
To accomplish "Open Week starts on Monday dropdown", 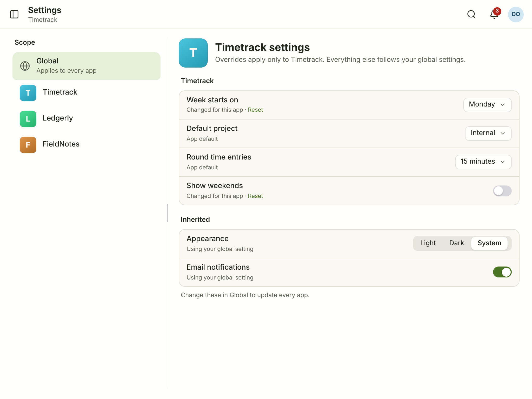I will (x=487, y=105).
